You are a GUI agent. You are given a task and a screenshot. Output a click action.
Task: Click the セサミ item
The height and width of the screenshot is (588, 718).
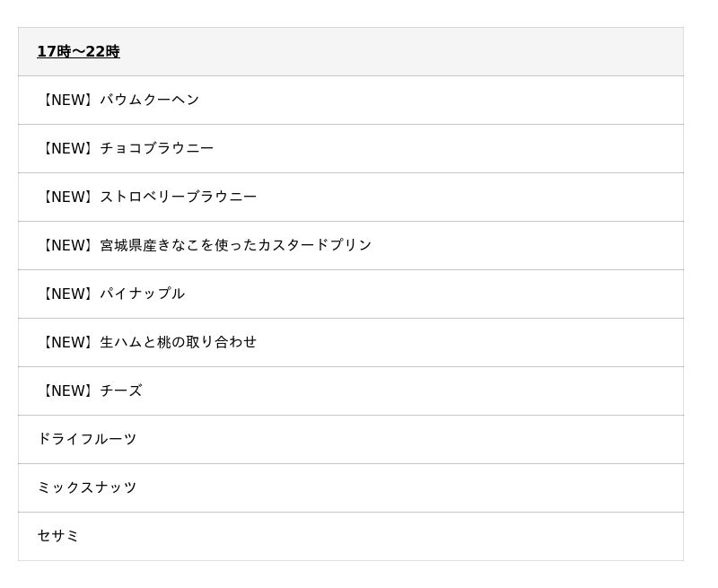point(58,536)
